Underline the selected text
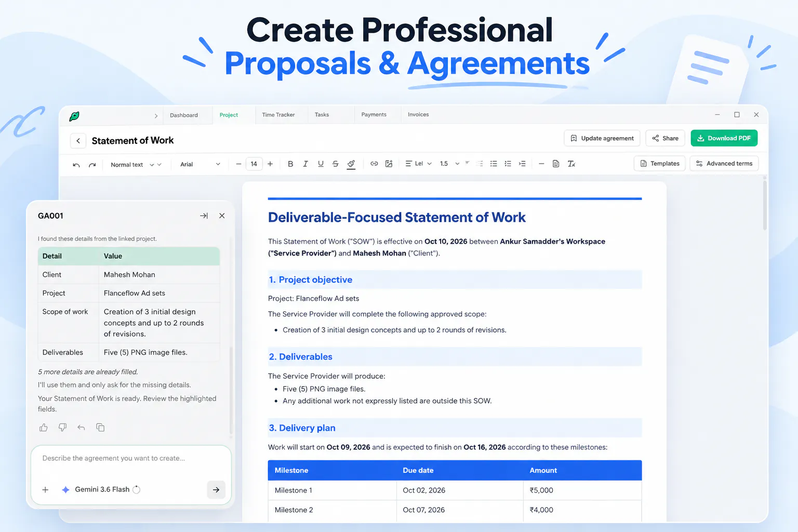 [x=321, y=164]
